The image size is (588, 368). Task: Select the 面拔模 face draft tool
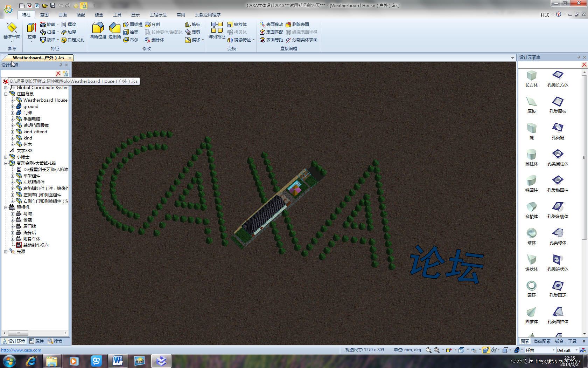(133, 24)
